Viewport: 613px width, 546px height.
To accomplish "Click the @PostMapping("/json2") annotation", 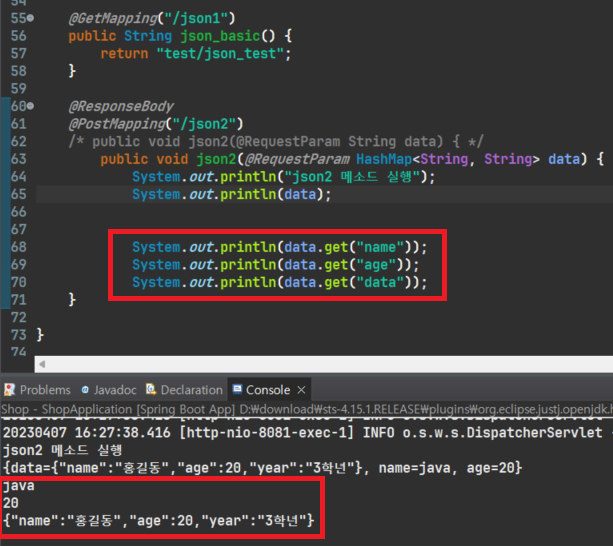I will click(156, 124).
